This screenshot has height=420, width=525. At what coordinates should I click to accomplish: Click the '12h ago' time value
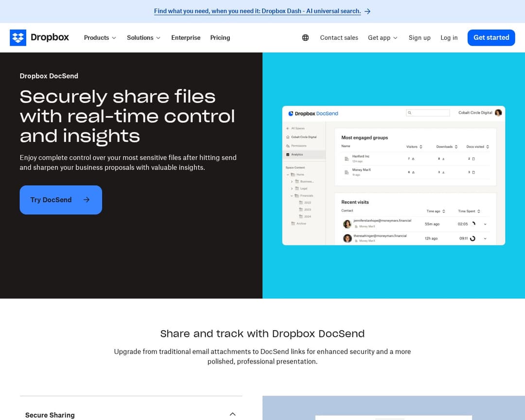pyautogui.click(x=431, y=239)
